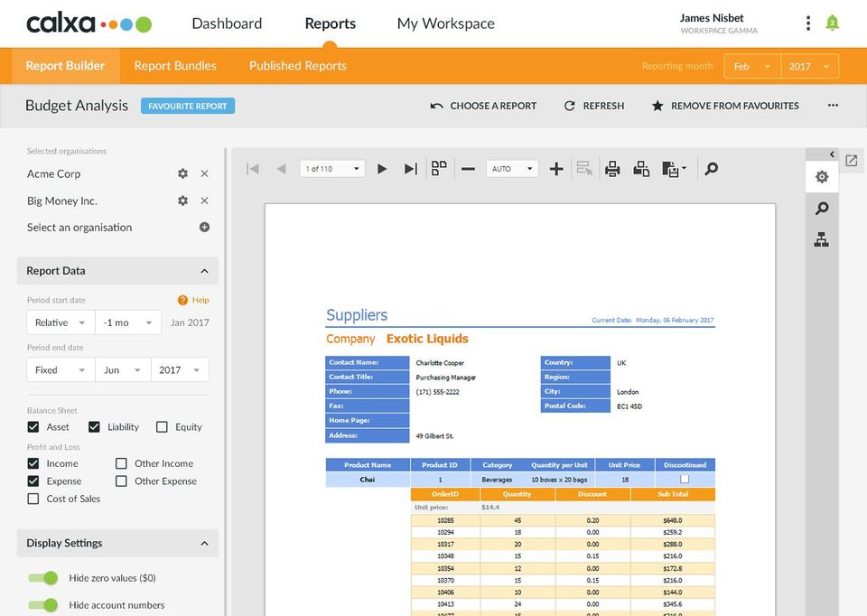This screenshot has width=867, height=616.
Task: Print the current page icon
Action: (x=641, y=169)
